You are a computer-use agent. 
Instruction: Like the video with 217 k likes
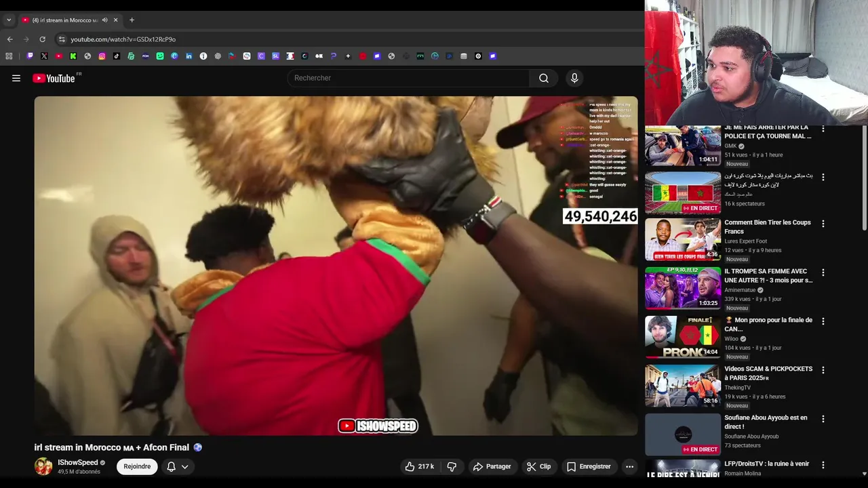[x=420, y=466]
